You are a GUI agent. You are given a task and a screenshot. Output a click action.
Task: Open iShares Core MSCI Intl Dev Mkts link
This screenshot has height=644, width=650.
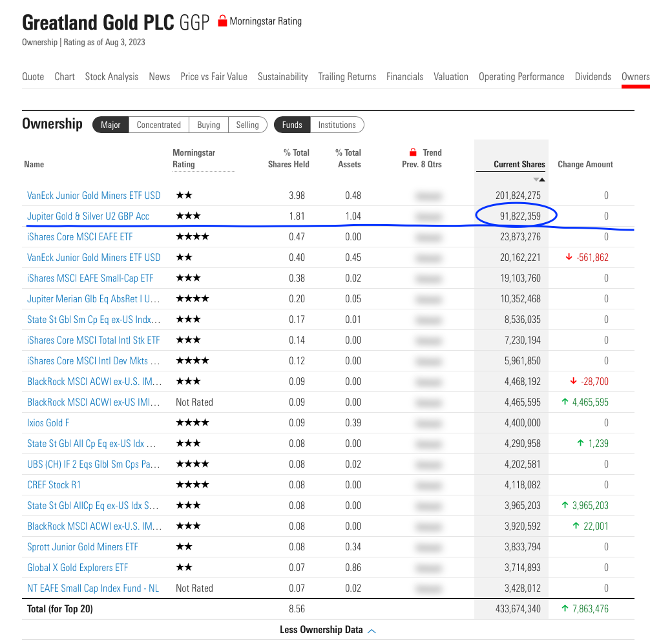tap(93, 361)
